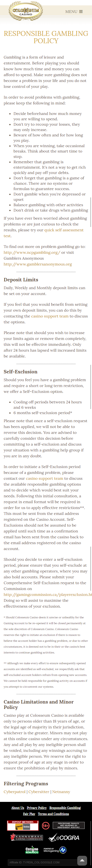The height and width of the screenshot is (868, 92).
Task: Go to About Us in footer
Action: point(18,808)
